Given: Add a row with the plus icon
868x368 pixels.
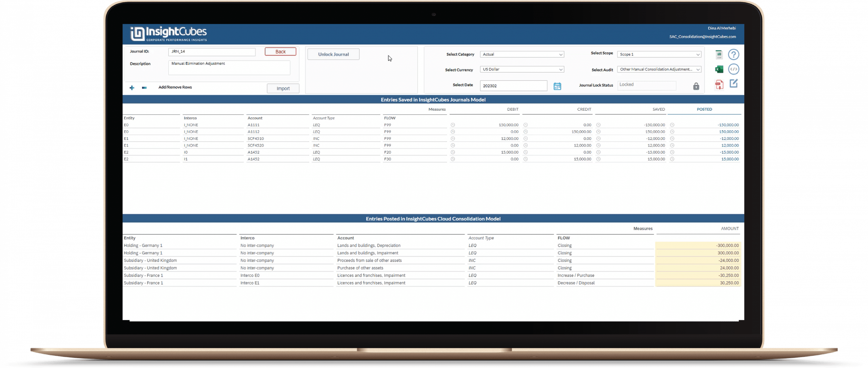Looking at the screenshot, I should [132, 88].
